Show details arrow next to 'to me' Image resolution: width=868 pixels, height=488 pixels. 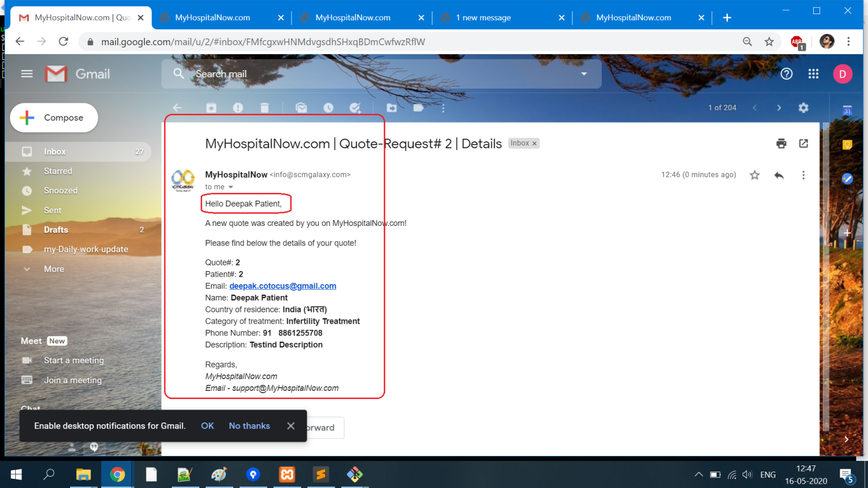pos(231,187)
